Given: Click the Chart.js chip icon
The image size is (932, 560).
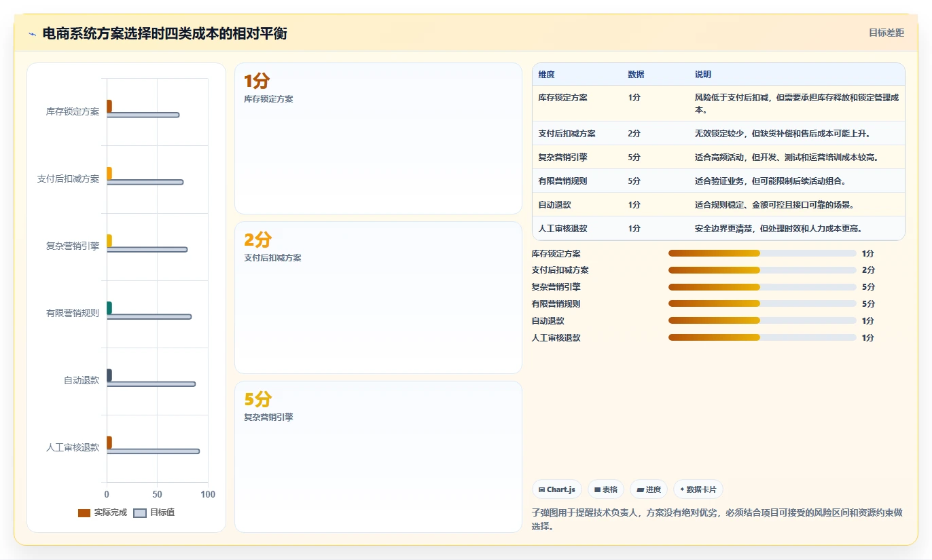Looking at the screenshot, I should (542, 489).
